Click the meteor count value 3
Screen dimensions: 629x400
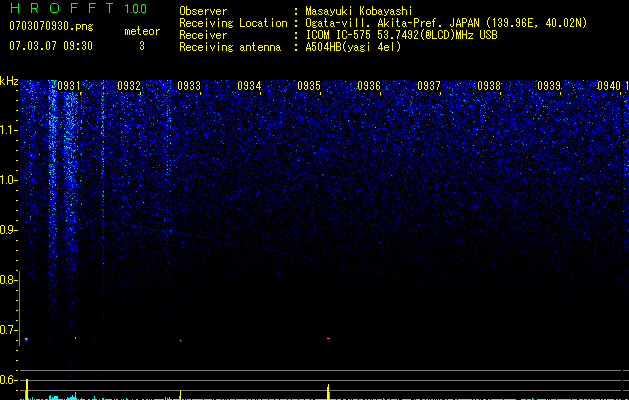tap(142, 46)
